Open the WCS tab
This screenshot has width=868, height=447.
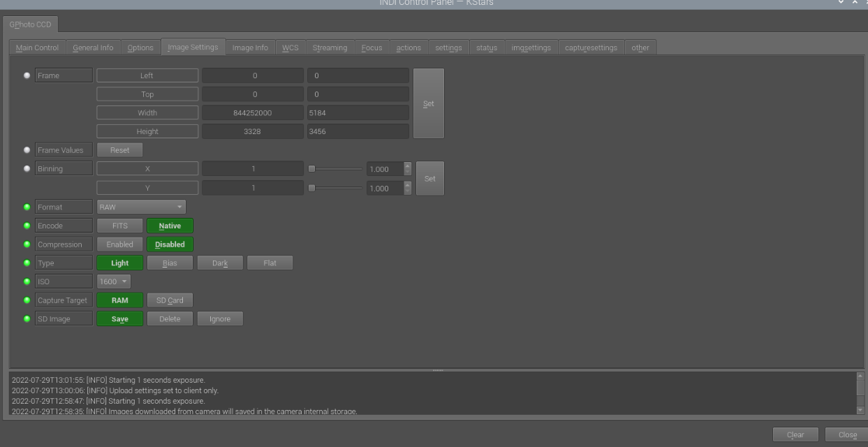290,47
